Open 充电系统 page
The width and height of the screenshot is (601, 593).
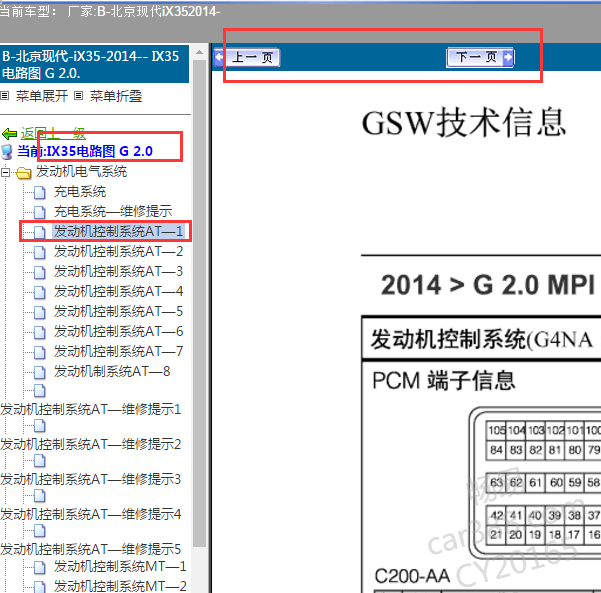pyautogui.click(x=80, y=191)
